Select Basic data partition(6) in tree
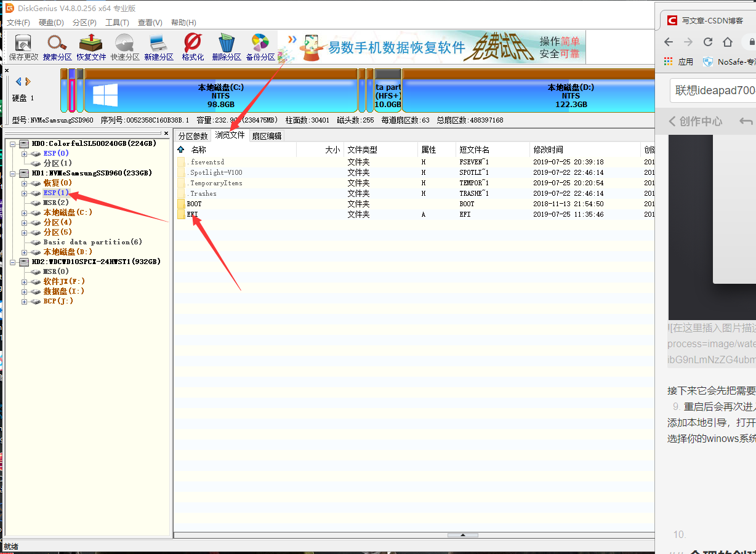This screenshot has width=756, height=554. click(x=93, y=242)
